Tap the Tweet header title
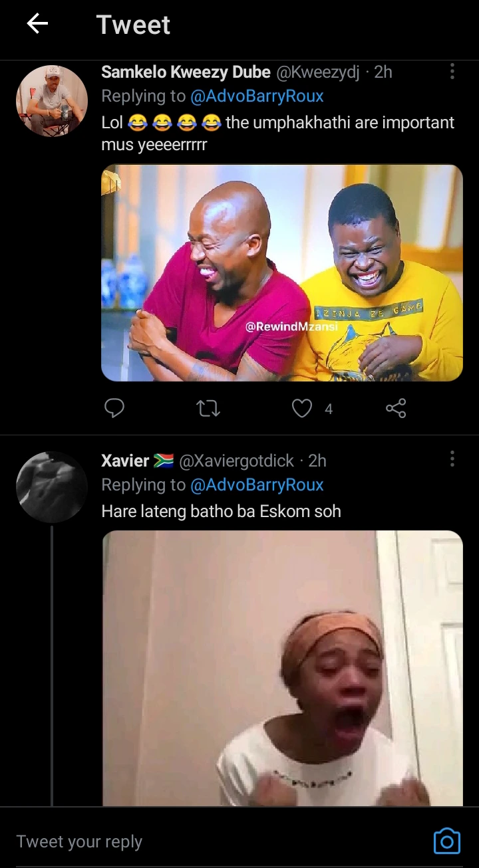The image size is (479, 868). point(133,25)
